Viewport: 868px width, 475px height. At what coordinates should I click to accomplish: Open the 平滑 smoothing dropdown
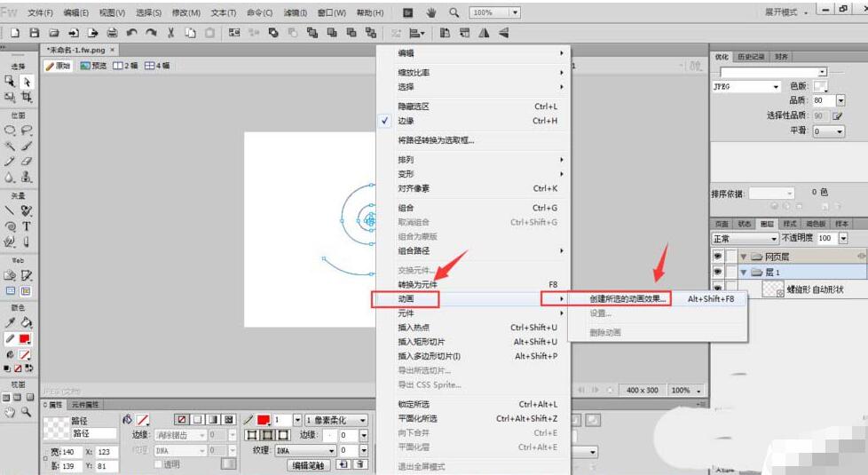click(829, 131)
